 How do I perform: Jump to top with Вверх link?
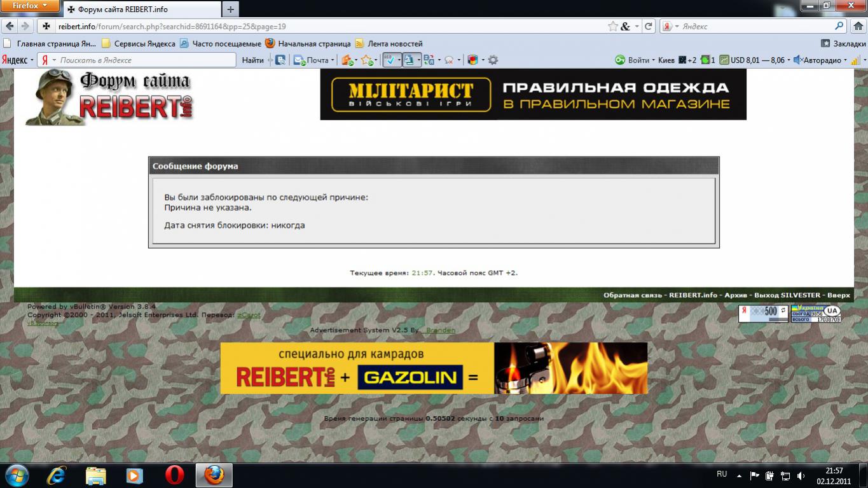pyautogui.click(x=839, y=295)
